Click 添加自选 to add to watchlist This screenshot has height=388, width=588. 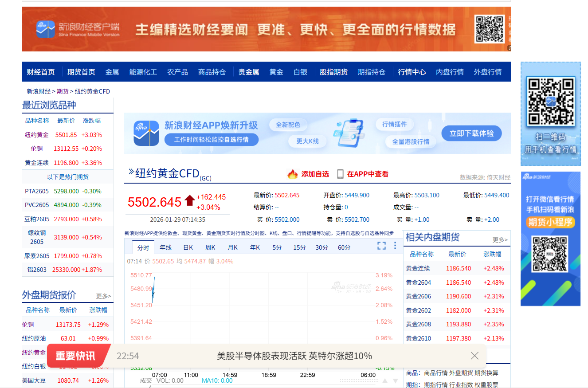point(315,174)
